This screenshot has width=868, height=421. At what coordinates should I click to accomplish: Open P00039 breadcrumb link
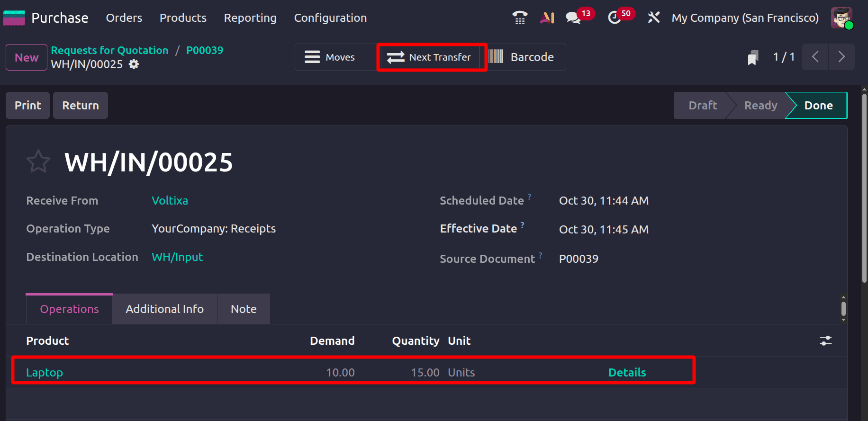point(205,50)
